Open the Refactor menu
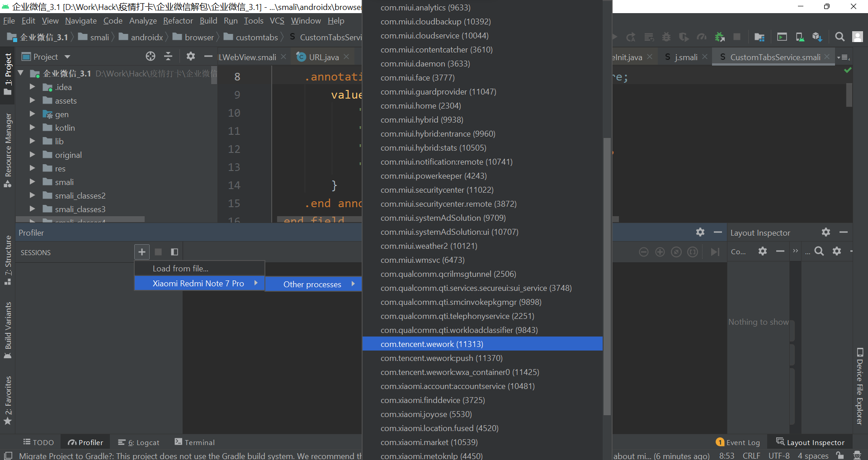 click(178, 21)
